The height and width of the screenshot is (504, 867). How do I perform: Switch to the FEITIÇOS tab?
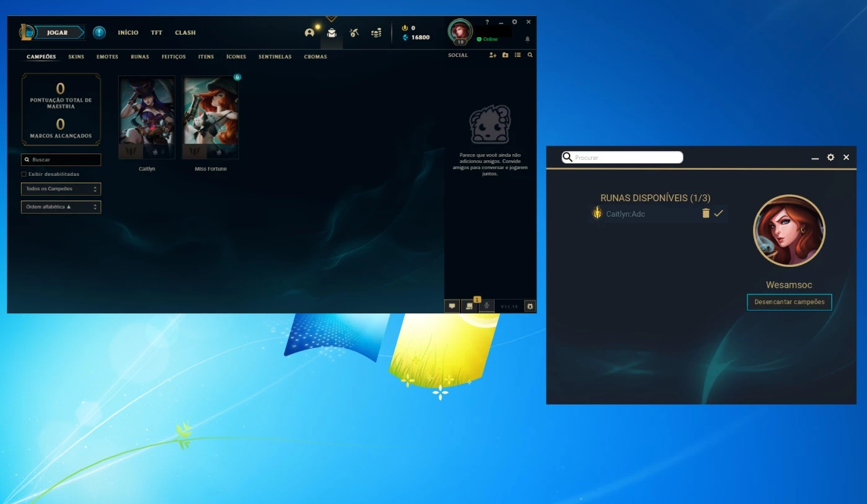[174, 56]
